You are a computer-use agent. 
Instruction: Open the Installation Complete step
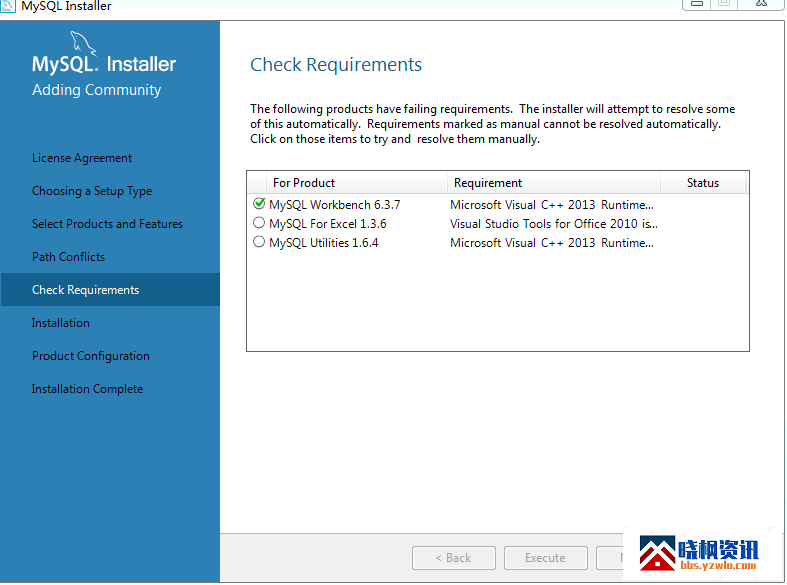87,389
